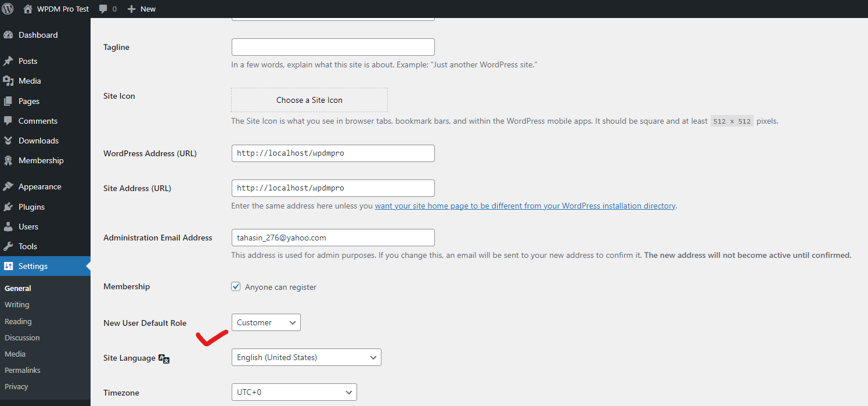This screenshot has width=868, height=406.
Task: Click the 512 × 512 code text
Action: coord(732,121)
